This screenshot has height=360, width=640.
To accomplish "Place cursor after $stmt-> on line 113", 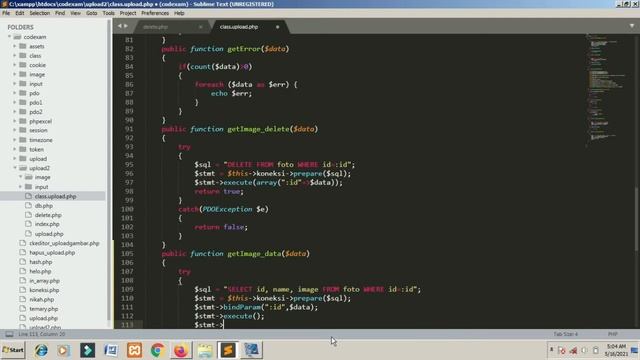I will click(224, 325).
